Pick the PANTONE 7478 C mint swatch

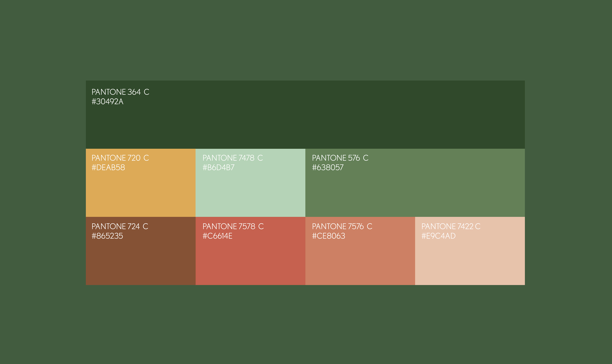250,183
